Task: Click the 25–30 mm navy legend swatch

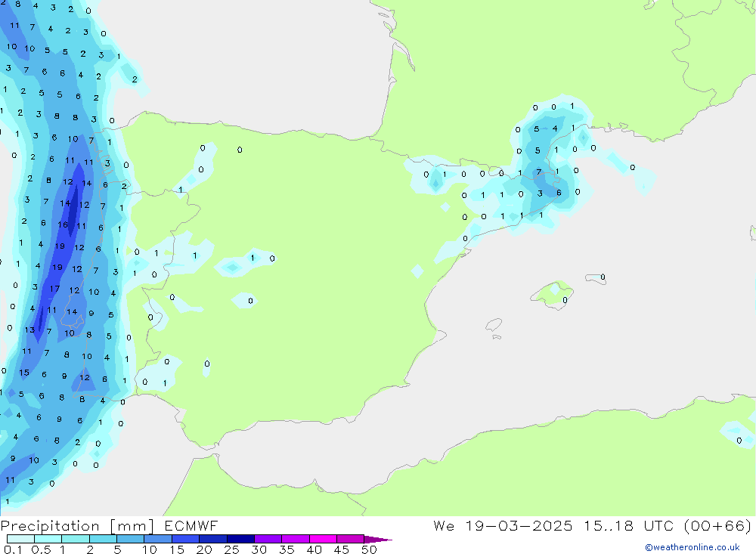Action: [x=240, y=539]
